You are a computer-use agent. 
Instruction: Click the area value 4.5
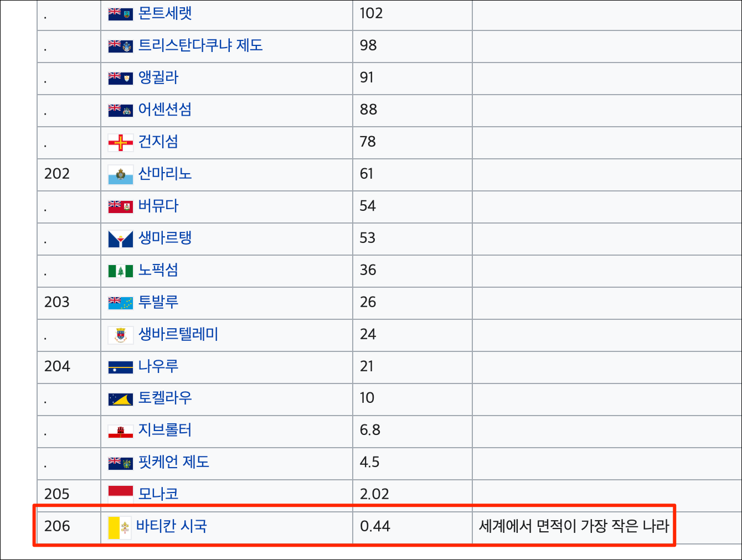pos(370,462)
